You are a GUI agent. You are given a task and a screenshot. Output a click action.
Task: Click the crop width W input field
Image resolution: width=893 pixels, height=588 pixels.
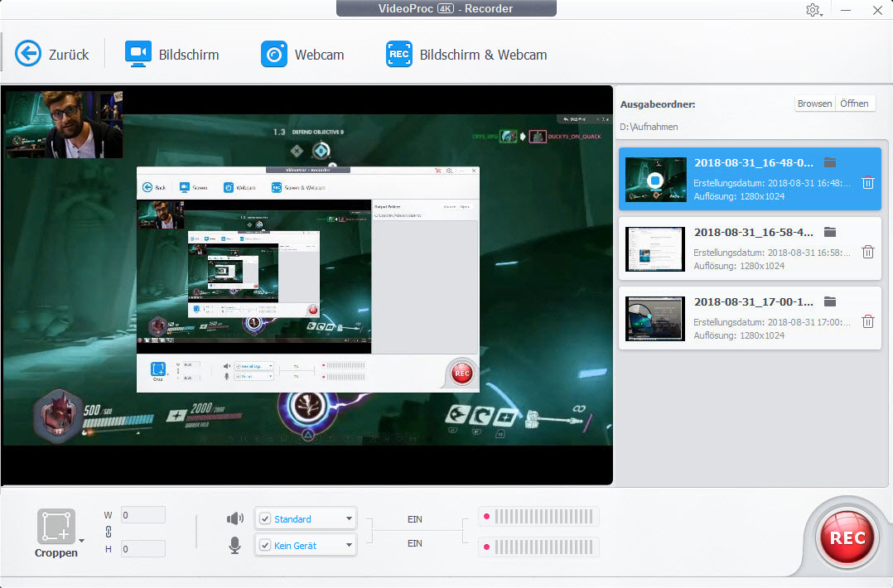[x=143, y=515]
